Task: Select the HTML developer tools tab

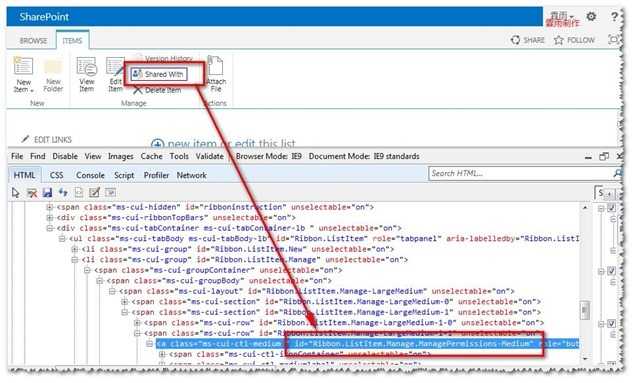Action: [24, 175]
